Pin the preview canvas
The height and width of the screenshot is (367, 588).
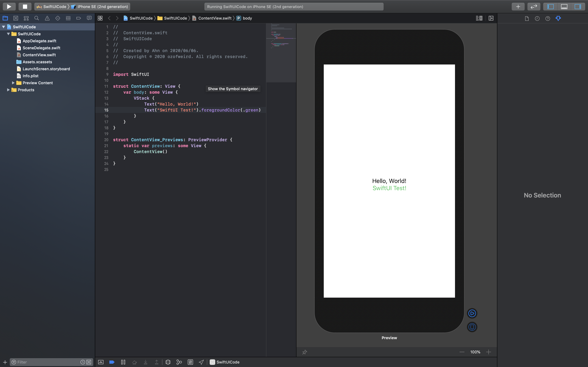(304, 352)
